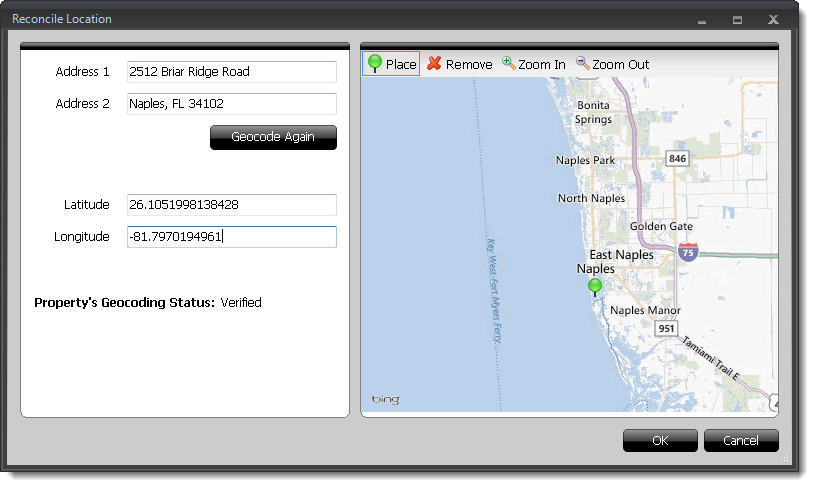Click the route 951 shield on the map
The width and height of the screenshot is (814, 487).
coord(667,328)
